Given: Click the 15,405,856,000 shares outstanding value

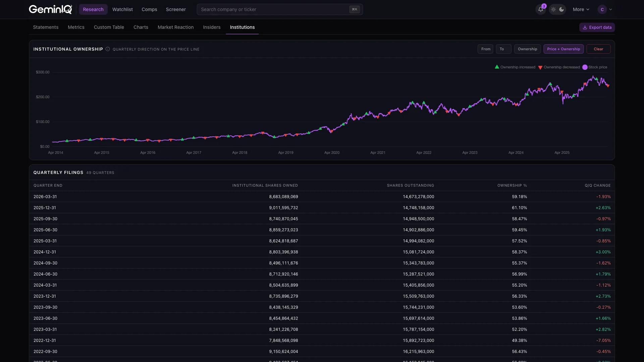Looking at the screenshot, I should coord(418,285).
